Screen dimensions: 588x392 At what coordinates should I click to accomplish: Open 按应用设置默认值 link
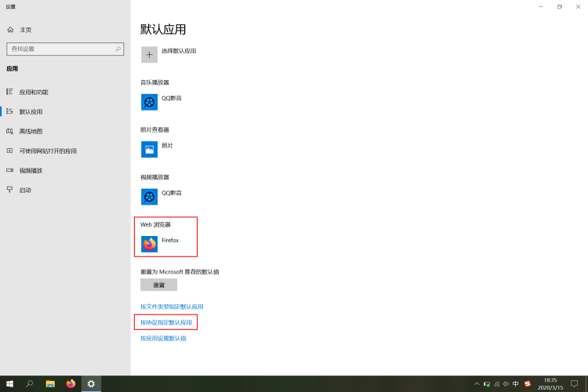pos(163,338)
